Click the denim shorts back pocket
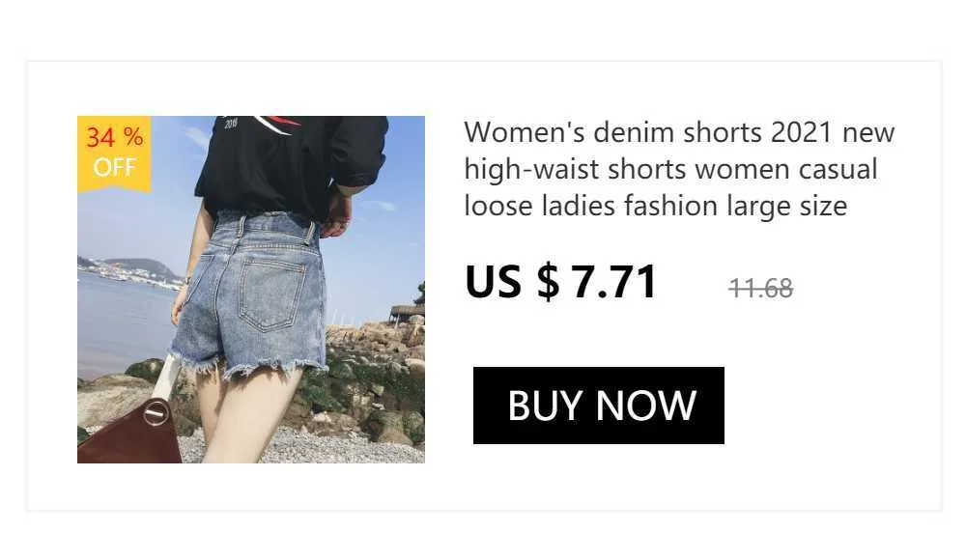Viewport: 966px width, 560px height. pos(272,293)
